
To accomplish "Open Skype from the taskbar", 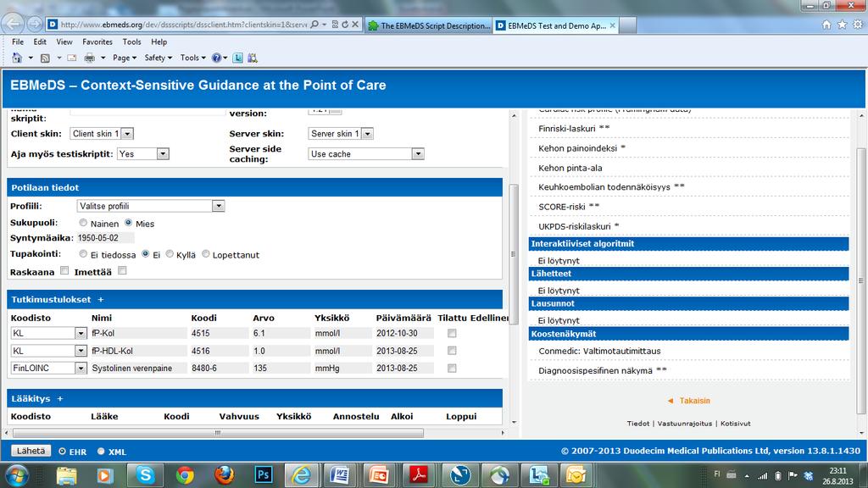I will 145,474.
